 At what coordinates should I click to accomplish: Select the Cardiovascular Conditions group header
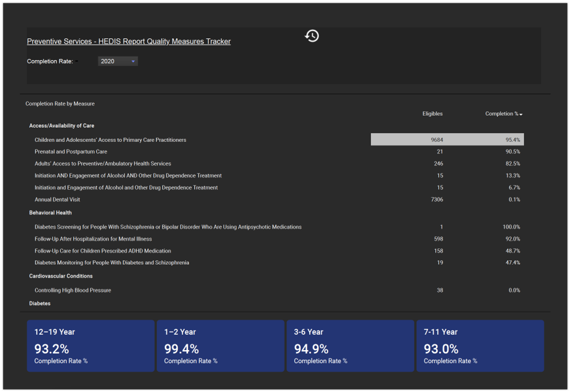point(61,276)
